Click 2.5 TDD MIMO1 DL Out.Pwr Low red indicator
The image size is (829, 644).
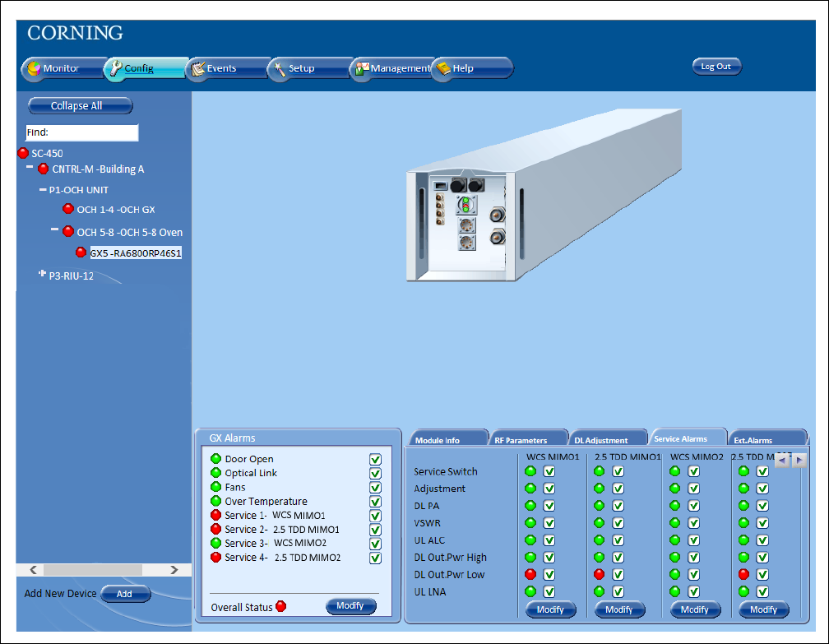599,574
